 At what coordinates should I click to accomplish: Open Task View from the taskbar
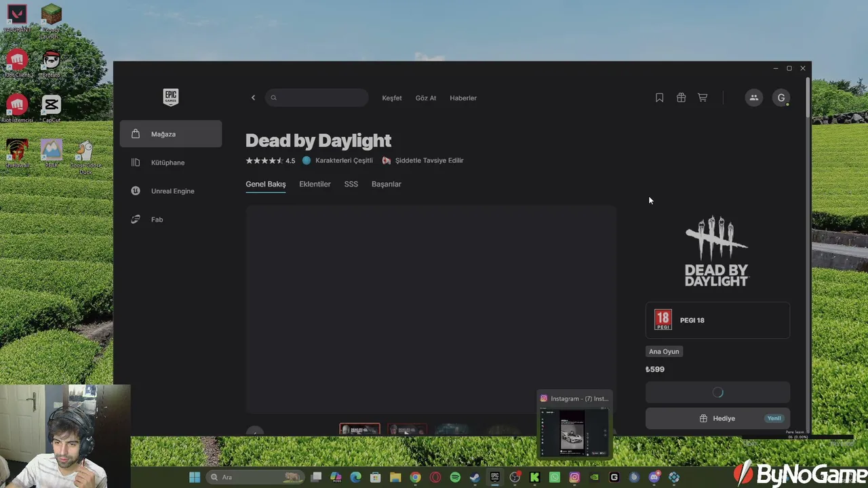(x=316, y=477)
